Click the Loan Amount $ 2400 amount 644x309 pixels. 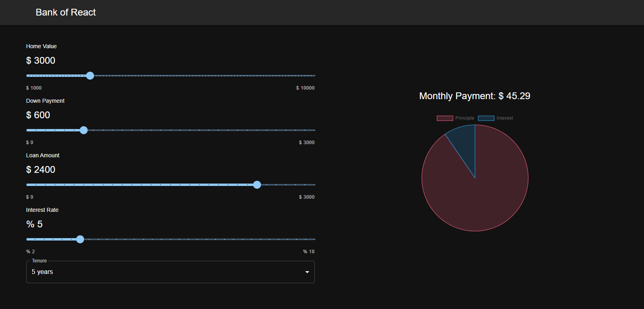(41, 170)
